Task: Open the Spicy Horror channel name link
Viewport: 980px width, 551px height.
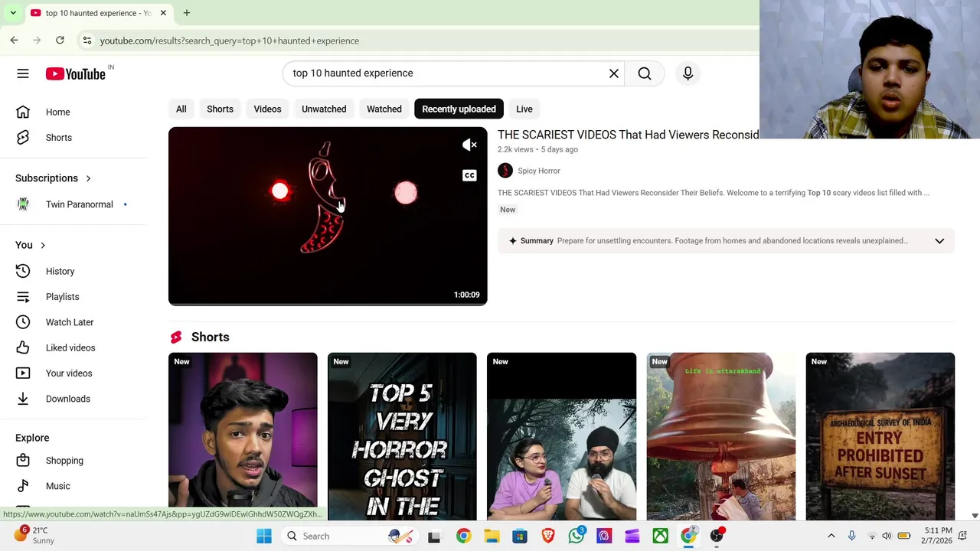Action: 539,171
